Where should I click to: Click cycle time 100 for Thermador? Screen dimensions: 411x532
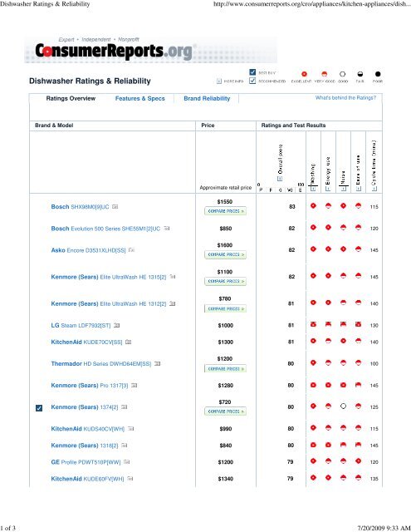[x=374, y=364]
